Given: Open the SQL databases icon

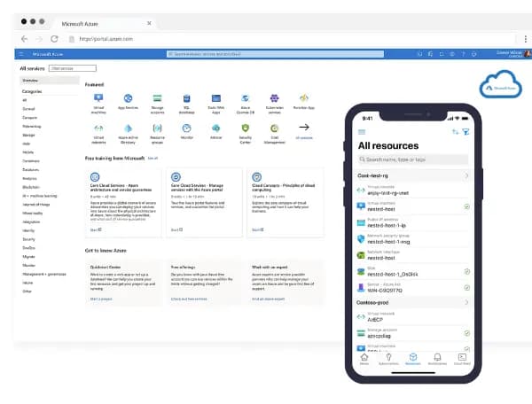Looking at the screenshot, I should [x=186, y=97].
